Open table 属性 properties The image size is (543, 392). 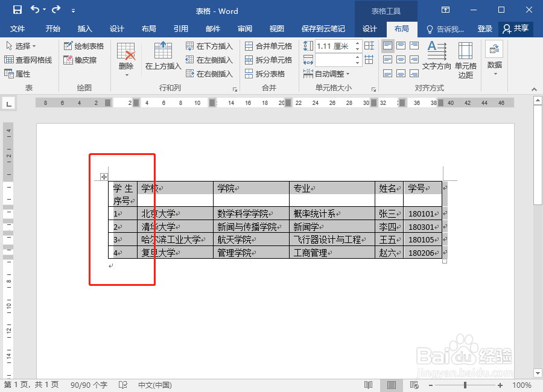(x=17, y=74)
